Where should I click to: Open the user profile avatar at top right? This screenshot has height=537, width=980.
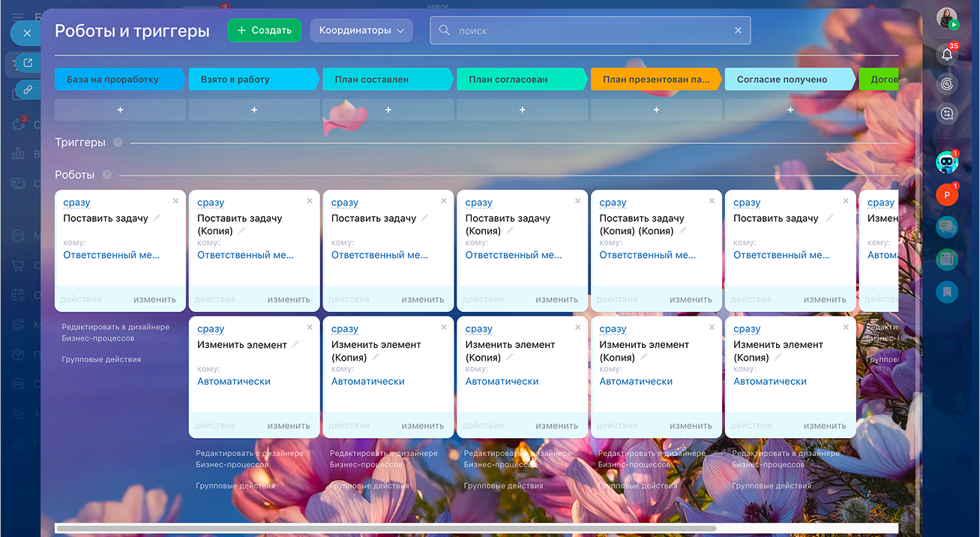click(947, 19)
